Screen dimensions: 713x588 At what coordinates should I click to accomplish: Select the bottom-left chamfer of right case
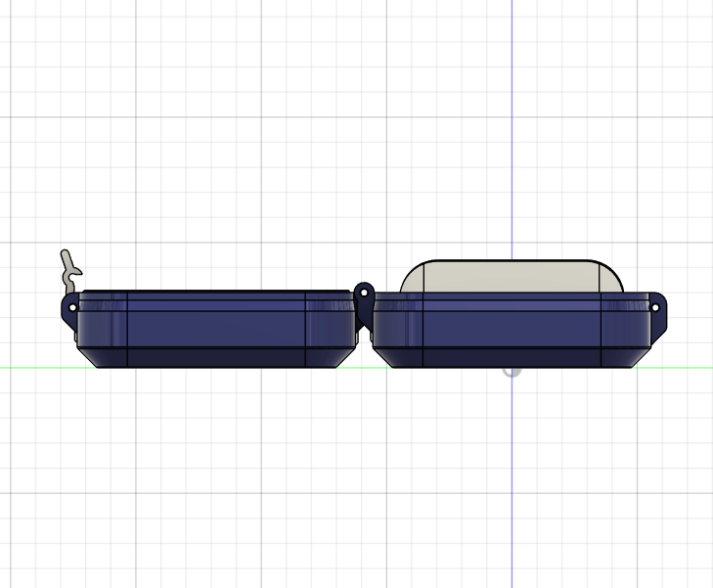(x=382, y=357)
